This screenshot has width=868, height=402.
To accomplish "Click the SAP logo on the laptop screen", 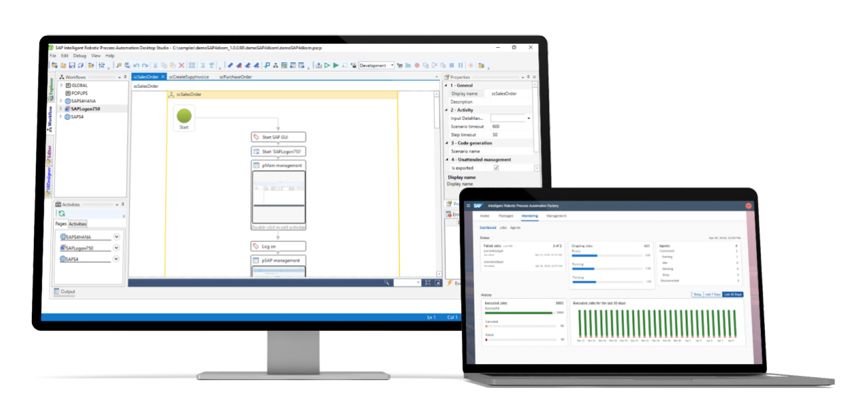I will 477,206.
